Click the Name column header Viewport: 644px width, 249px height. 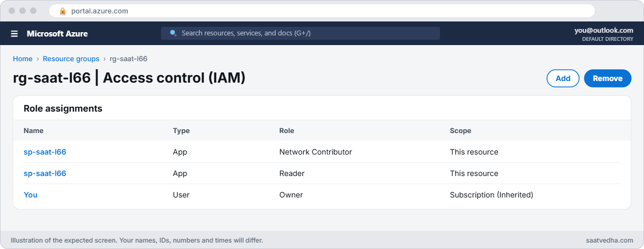[33, 130]
